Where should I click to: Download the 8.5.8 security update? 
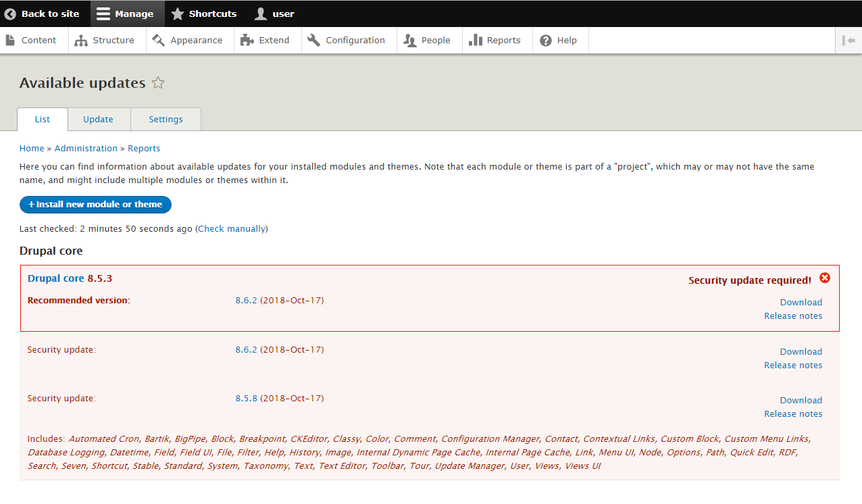pyautogui.click(x=801, y=401)
